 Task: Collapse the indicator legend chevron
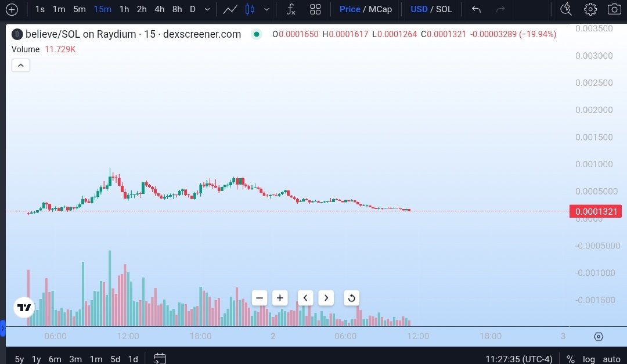[x=21, y=66]
